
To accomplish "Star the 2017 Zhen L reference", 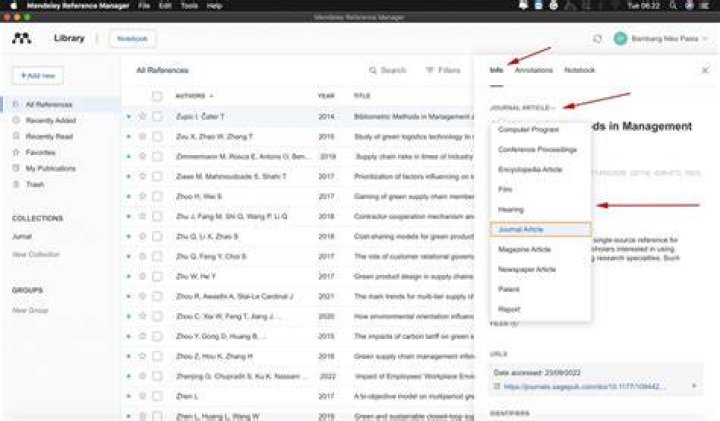I will tap(142, 396).
